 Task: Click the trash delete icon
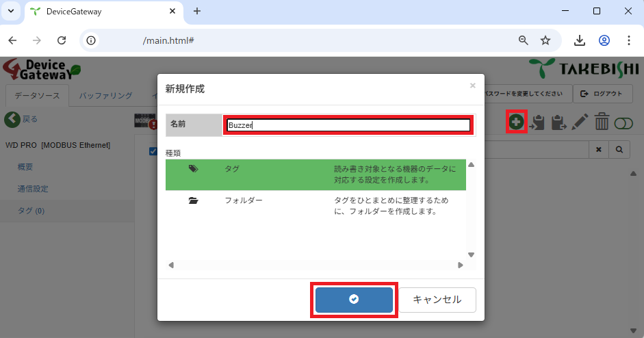click(x=602, y=122)
